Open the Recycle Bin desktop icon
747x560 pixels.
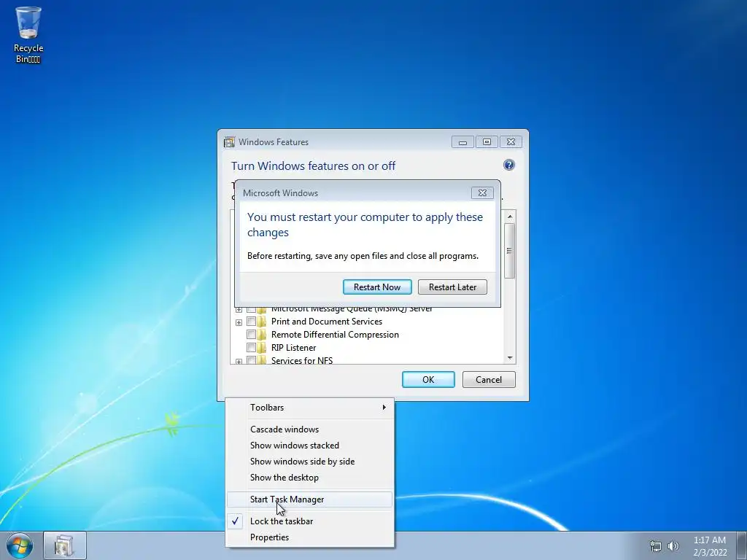click(28, 35)
